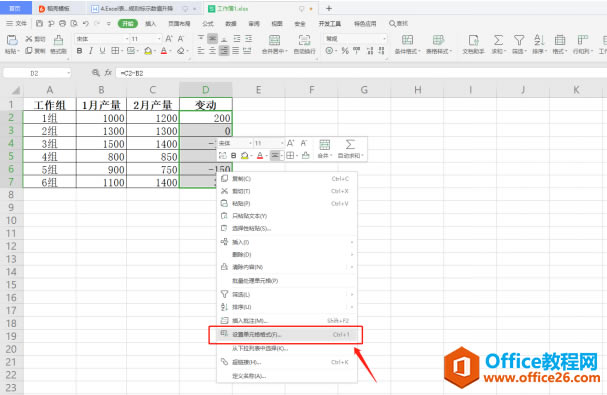Click the ribbon Filter funnel icon
The height and width of the screenshot is (395, 607).
coord(519,40)
